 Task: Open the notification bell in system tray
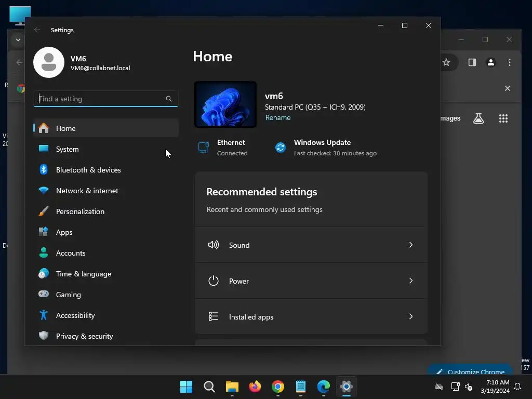[518, 387]
